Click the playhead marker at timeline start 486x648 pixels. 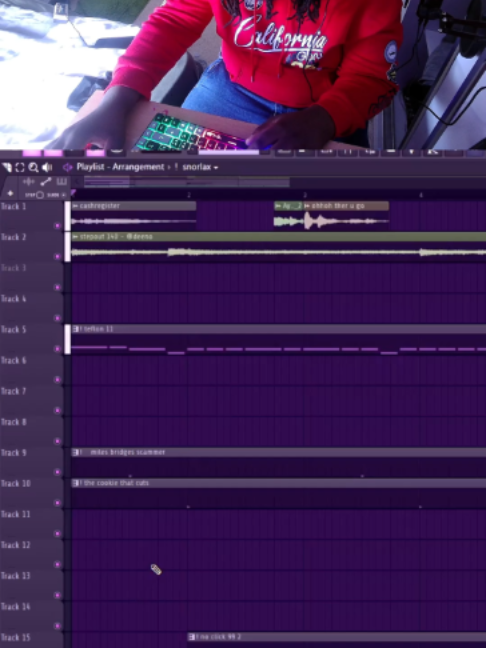(x=74, y=193)
